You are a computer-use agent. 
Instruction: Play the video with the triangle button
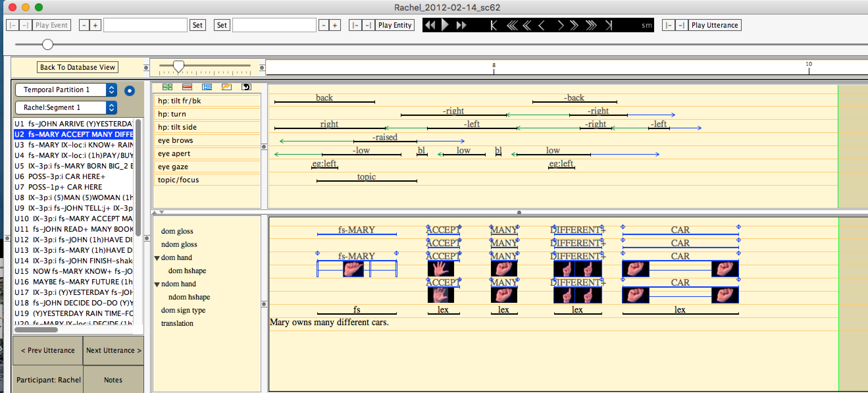click(445, 25)
